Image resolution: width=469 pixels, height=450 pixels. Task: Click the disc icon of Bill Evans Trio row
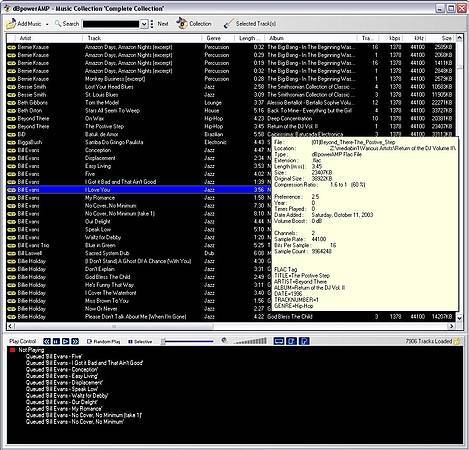pos(12,245)
